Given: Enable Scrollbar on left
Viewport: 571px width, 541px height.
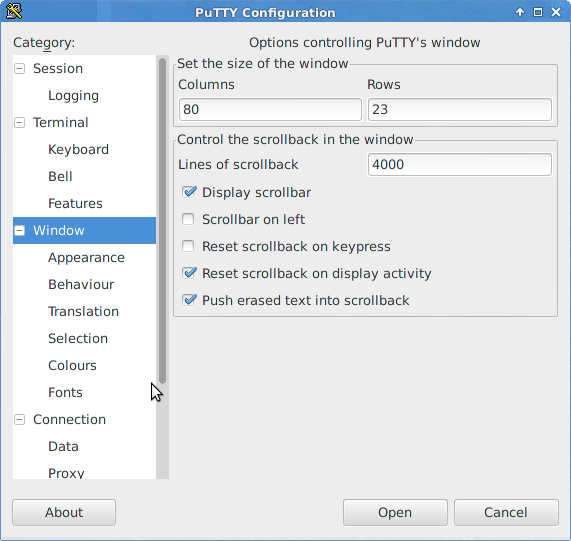Looking at the screenshot, I should (188, 219).
